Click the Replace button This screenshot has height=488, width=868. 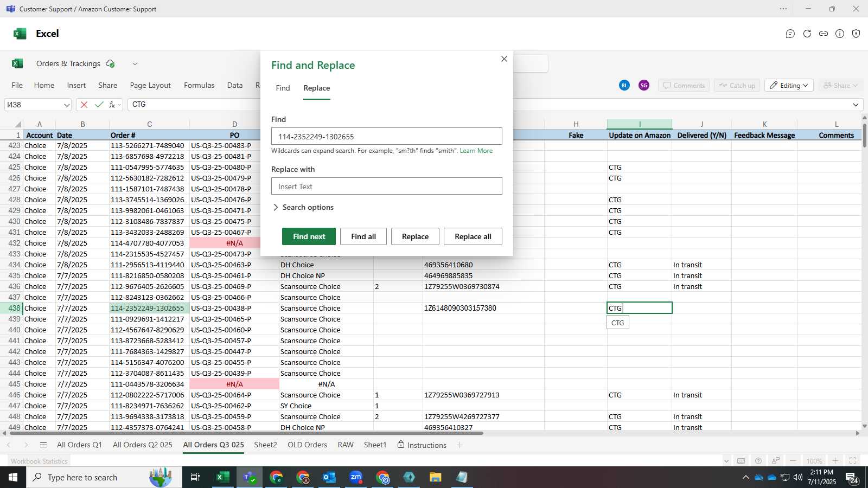coord(415,236)
